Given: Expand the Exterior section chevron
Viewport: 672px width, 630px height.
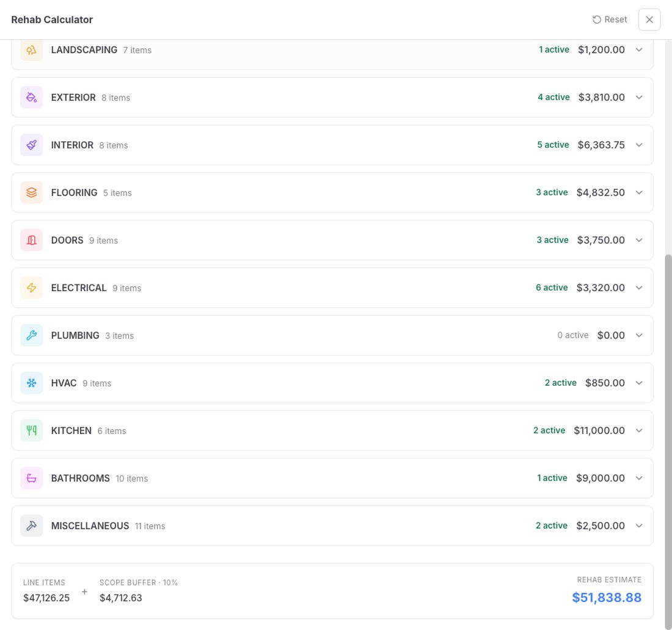Looking at the screenshot, I should click(638, 97).
